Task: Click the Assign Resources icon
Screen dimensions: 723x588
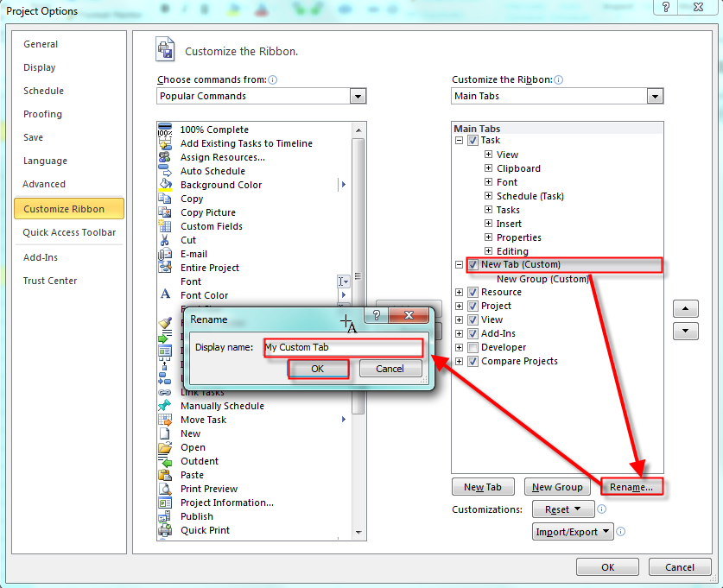Action: [x=165, y=157]
